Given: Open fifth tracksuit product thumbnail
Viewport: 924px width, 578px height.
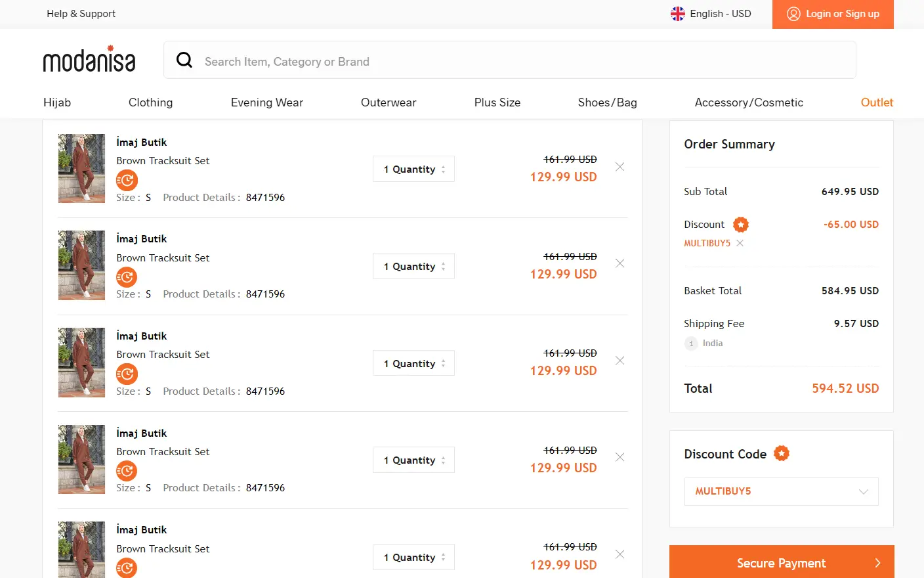Looking at the screenshot, I should tap(81, 550).
